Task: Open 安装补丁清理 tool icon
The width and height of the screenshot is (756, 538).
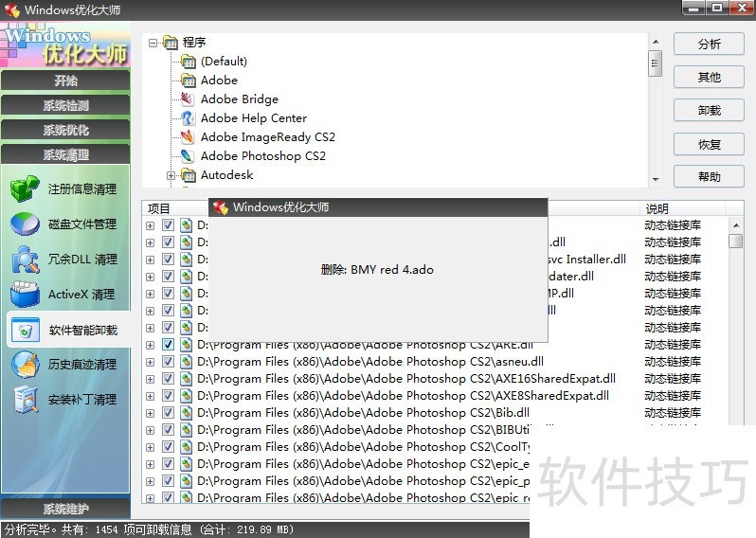Action: [x=25, y=400]
